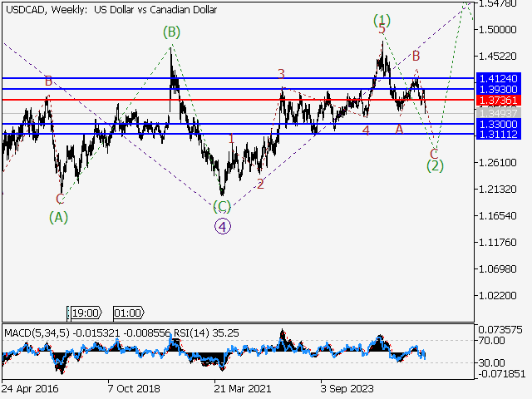532x399 pixels.
Task: Select the blue 1.39300 price level tag
Action: tap(498, 88)
